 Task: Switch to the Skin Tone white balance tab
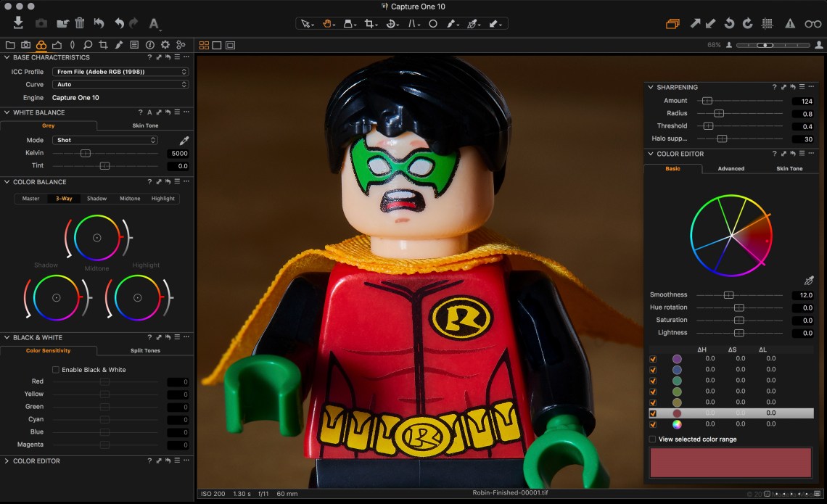click(x=145, y=125)
